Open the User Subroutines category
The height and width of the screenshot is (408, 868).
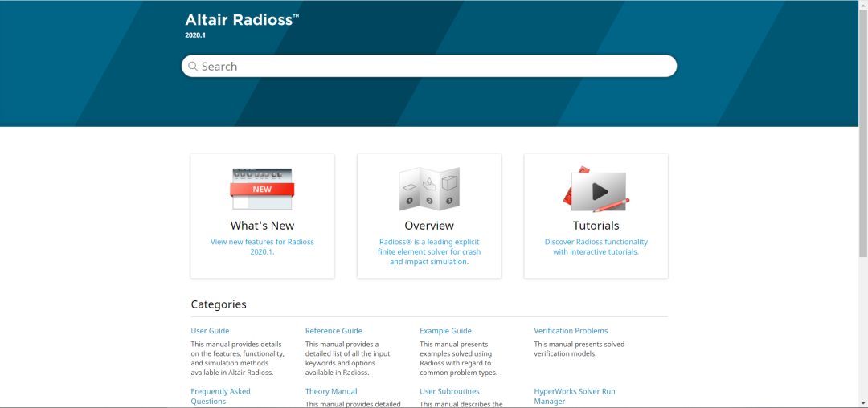451,391
